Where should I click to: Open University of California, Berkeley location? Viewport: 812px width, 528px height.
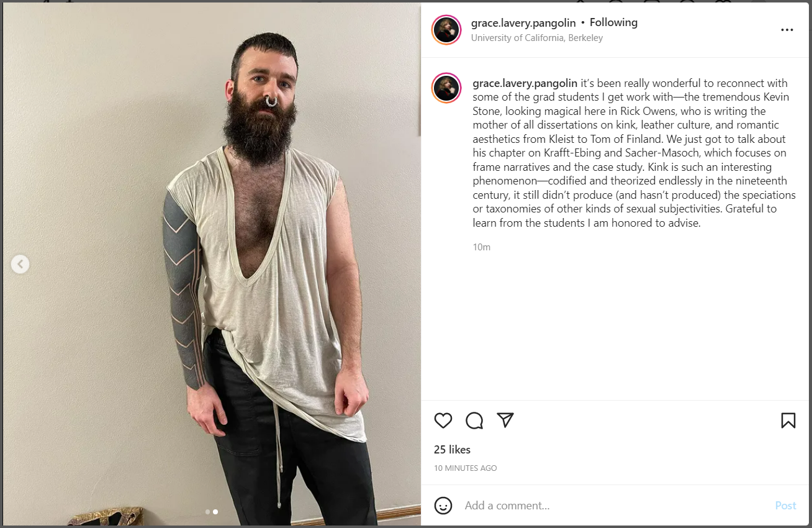pyautogui.click(x=537, y=38)
